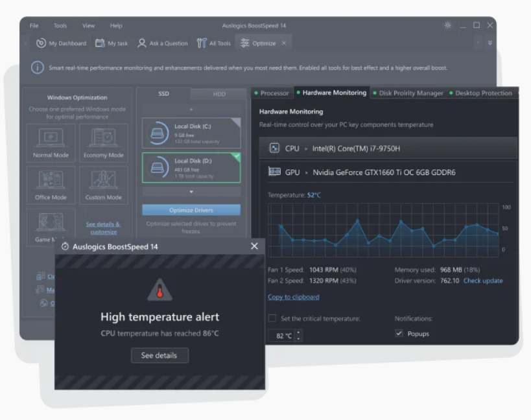The image size is (531, 420).
Task: Enable the critical temperature checkbox
Action: point(273,318)
